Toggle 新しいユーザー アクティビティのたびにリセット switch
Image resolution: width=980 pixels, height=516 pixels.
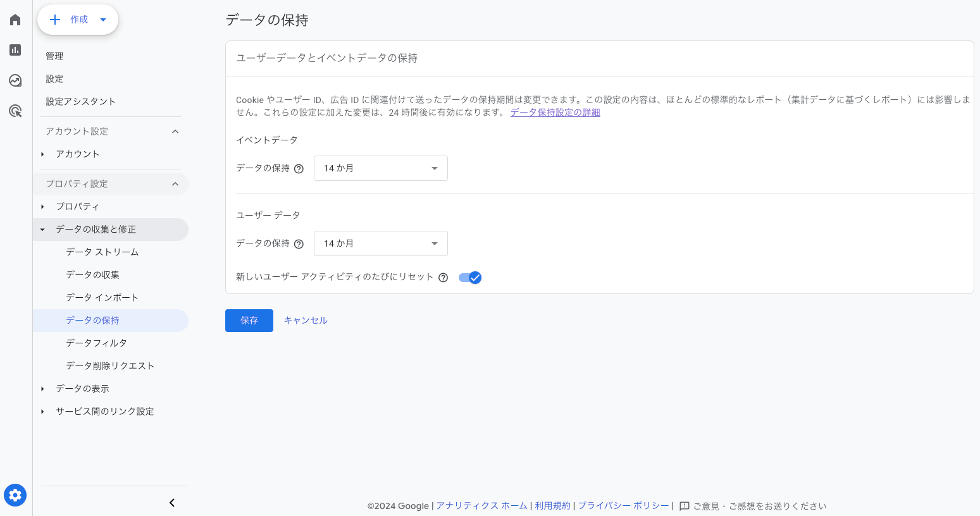click(470, 278)
